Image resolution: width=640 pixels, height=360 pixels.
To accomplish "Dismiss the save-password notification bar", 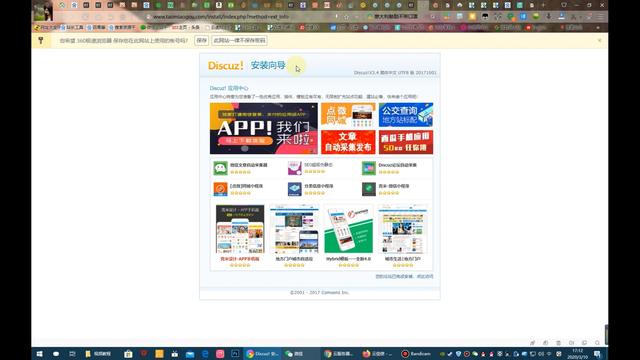I will [599, 40].
